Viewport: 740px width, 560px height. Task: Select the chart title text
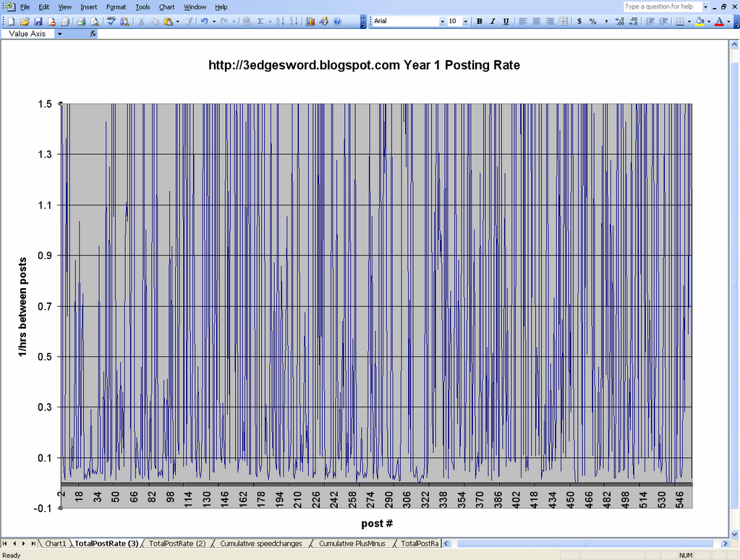pyautogui.click(x=364, y=65)
